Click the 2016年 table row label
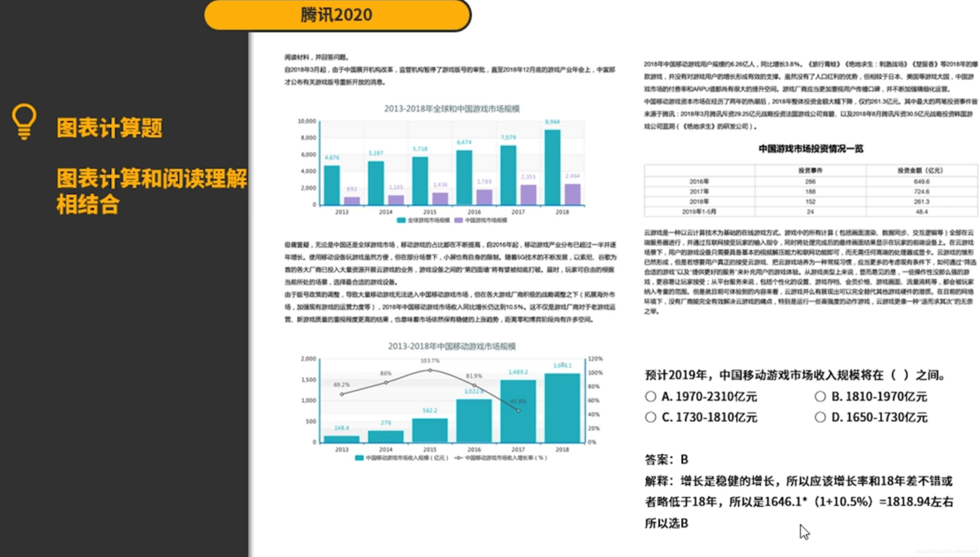Screen dimensions: 980x557 (699, 181)
